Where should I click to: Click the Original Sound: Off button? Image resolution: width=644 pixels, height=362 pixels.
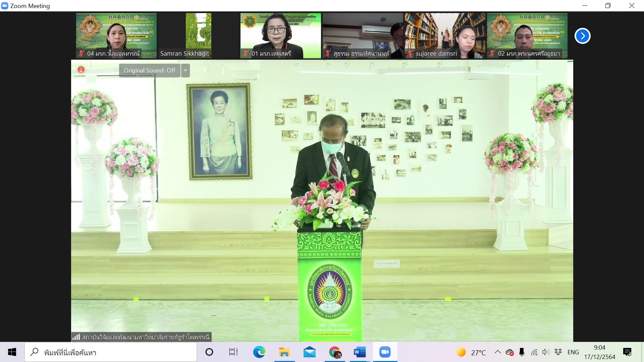pyautogui.click(x=150, y=70)
